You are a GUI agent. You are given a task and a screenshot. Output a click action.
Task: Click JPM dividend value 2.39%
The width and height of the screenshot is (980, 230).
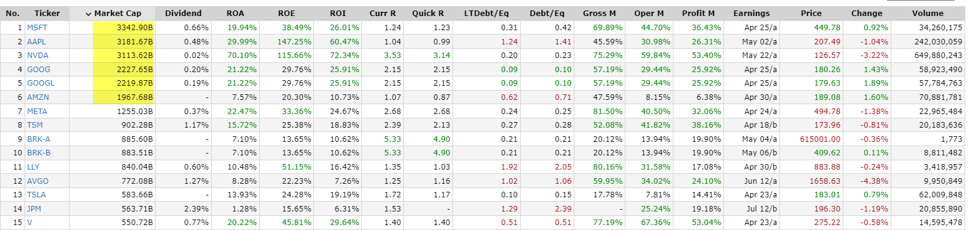point(196,209)
